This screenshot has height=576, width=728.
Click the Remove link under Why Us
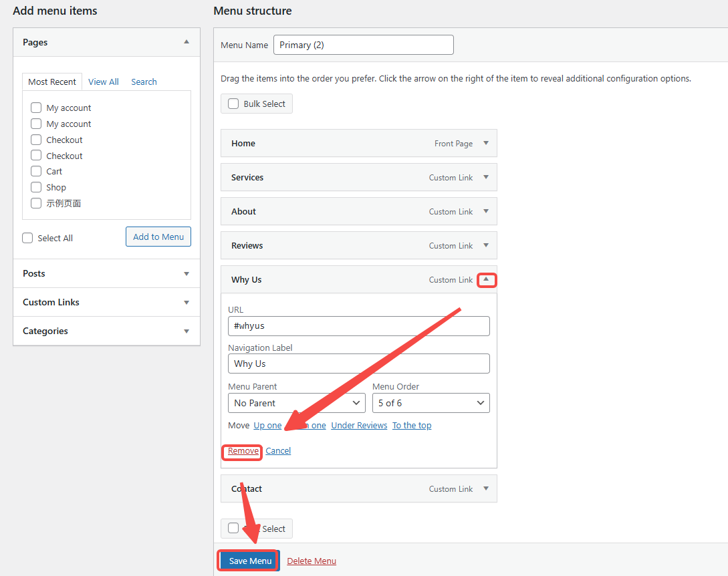click(x=243, y=451)
